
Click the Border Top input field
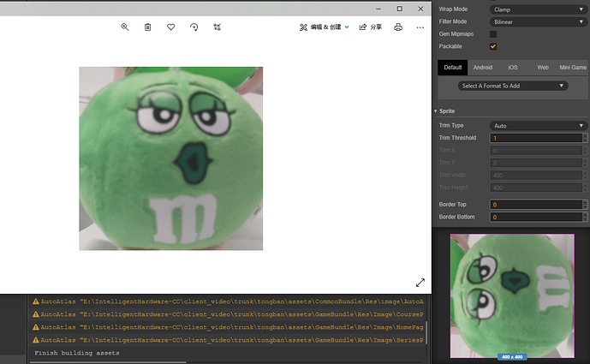(536, 205)
